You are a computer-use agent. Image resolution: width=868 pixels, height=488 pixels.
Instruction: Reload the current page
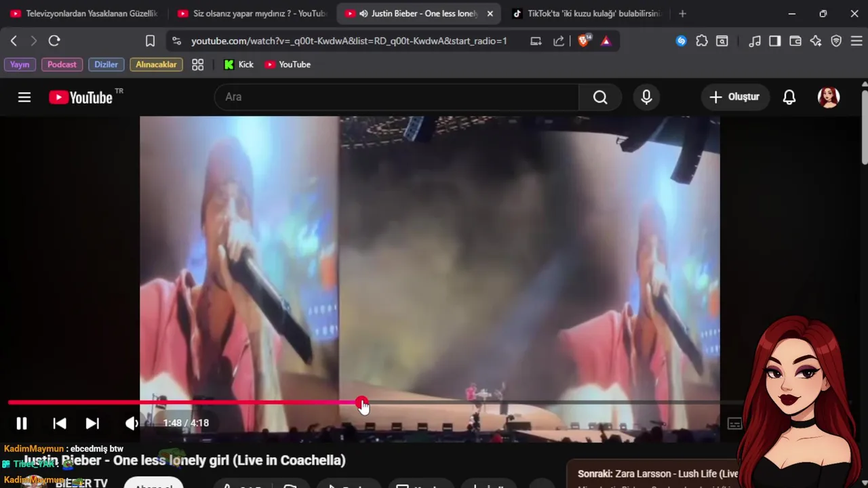tap(54, 41)
